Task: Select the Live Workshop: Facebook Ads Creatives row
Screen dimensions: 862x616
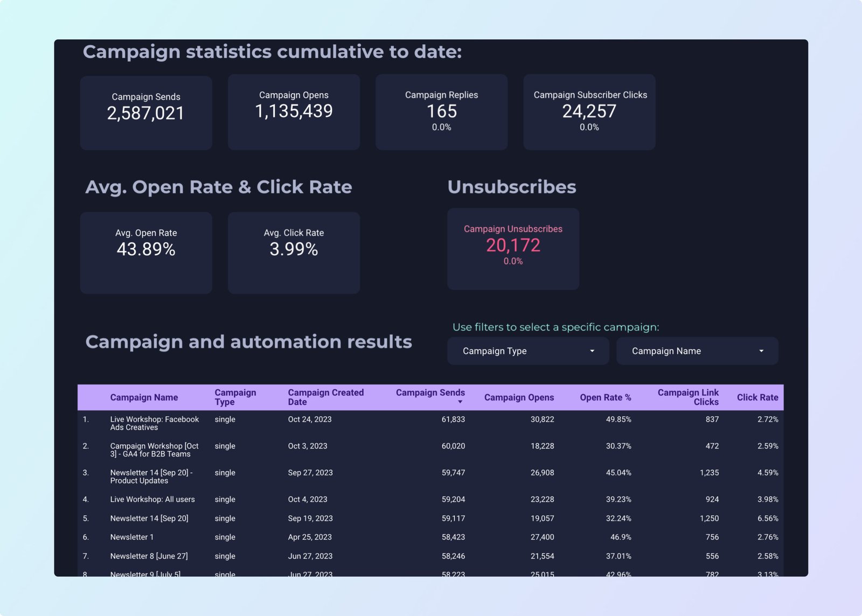Action: (x=154, y=423)
